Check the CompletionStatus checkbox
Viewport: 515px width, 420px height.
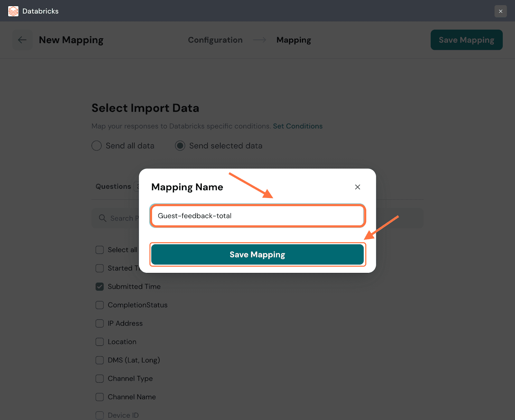coord(100,305)
